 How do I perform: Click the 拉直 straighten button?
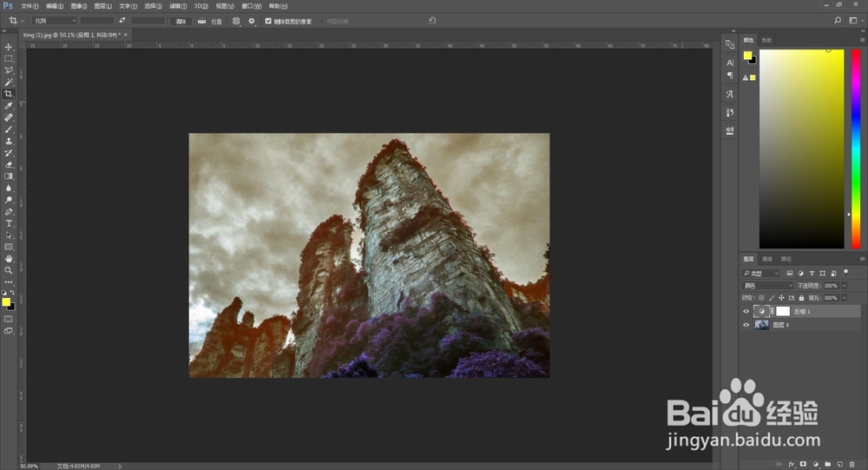(x=211, y=21)
